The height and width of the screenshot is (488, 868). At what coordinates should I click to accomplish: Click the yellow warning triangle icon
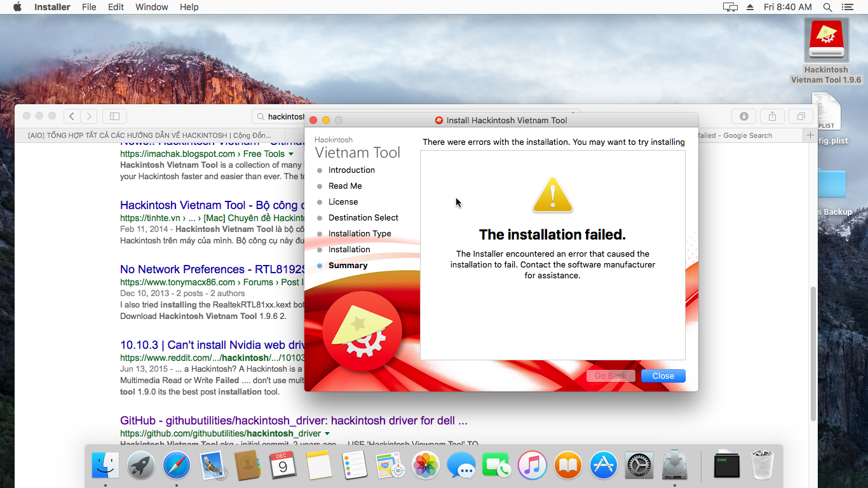553,195
